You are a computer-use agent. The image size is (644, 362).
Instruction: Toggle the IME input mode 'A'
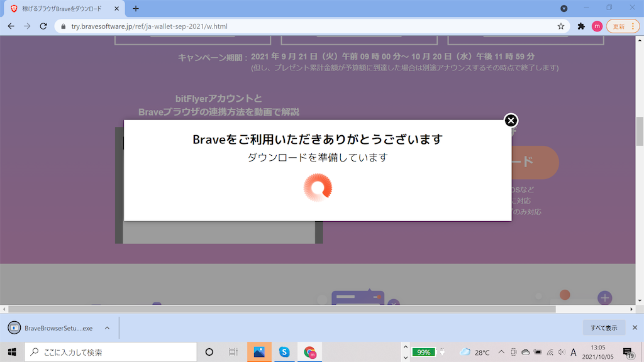[574, 352]
